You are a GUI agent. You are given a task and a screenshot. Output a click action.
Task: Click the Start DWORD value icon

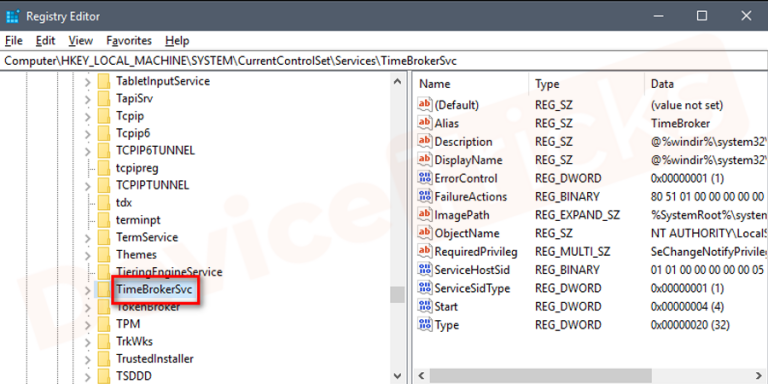(x=424, y=307)
